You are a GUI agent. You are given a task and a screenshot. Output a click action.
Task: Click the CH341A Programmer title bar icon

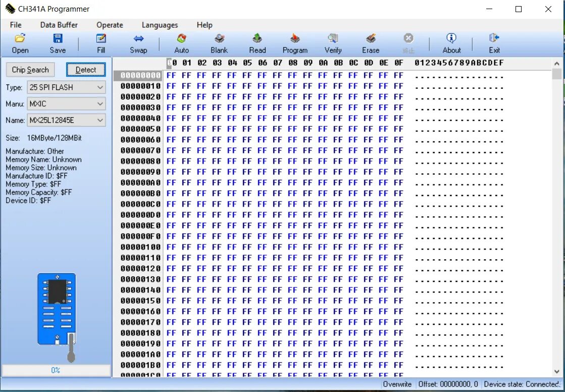coord(10,9)
